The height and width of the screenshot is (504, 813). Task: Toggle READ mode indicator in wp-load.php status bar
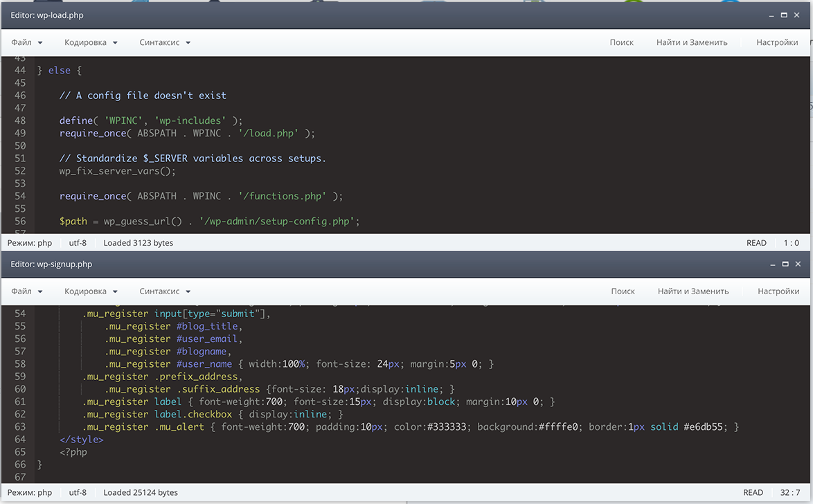coord(756,243)
